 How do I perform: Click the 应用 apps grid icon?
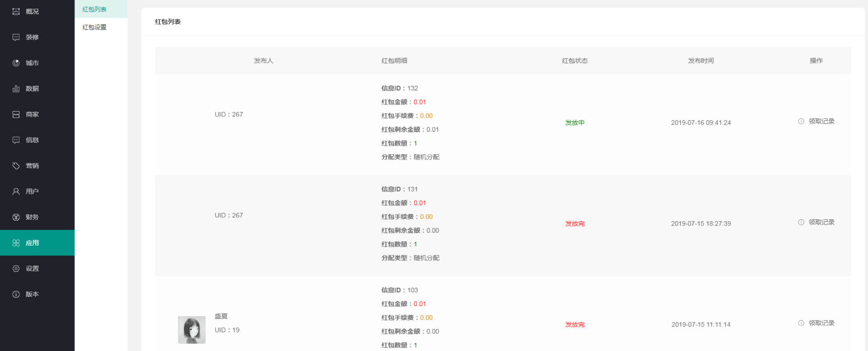[16, 243]
